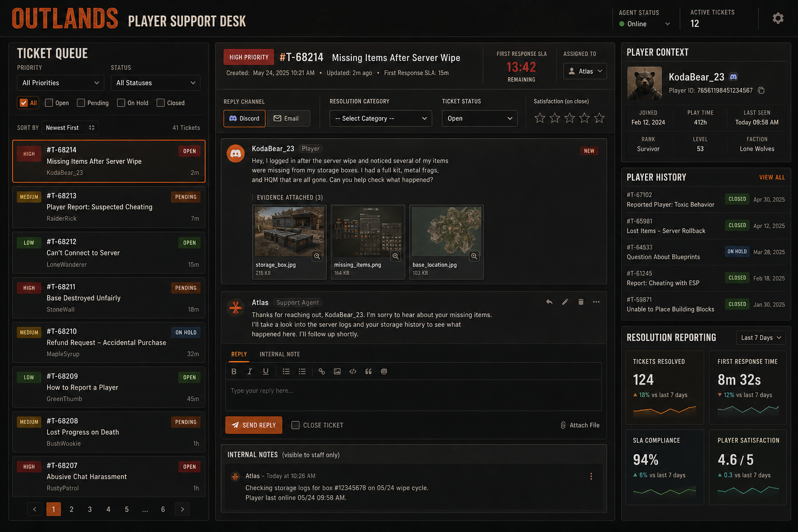Apply bold formatting in the reply editor
This screenshot has width=798, height=532.
pos(234,371)
